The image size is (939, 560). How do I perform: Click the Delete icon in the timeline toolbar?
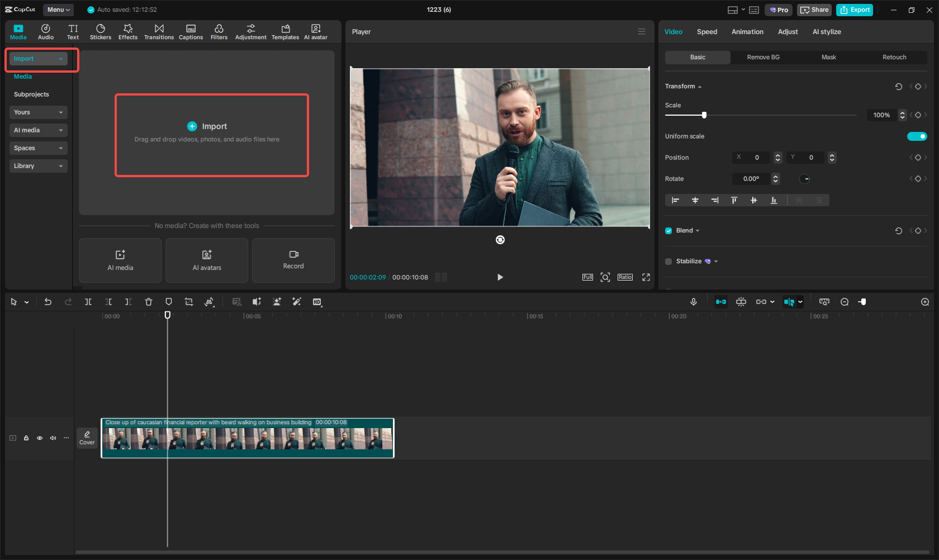(148, 302)
